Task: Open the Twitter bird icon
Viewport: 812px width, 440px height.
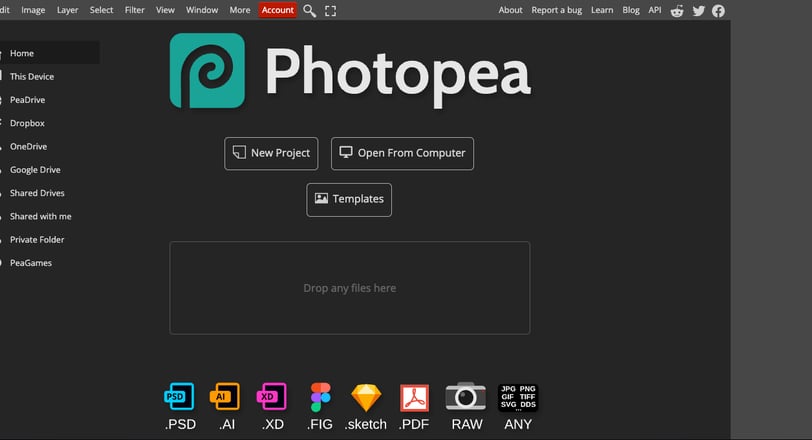Action: 699,11
